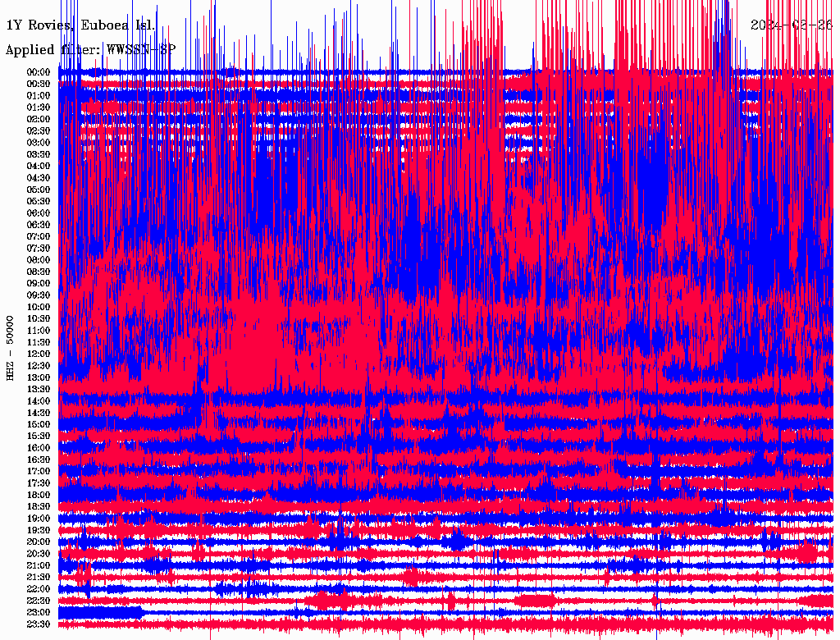Image resolution: width=840 pixels, height=640 pixels.
Task: Select the 04:00 time row label
Action: coord(39,166)
